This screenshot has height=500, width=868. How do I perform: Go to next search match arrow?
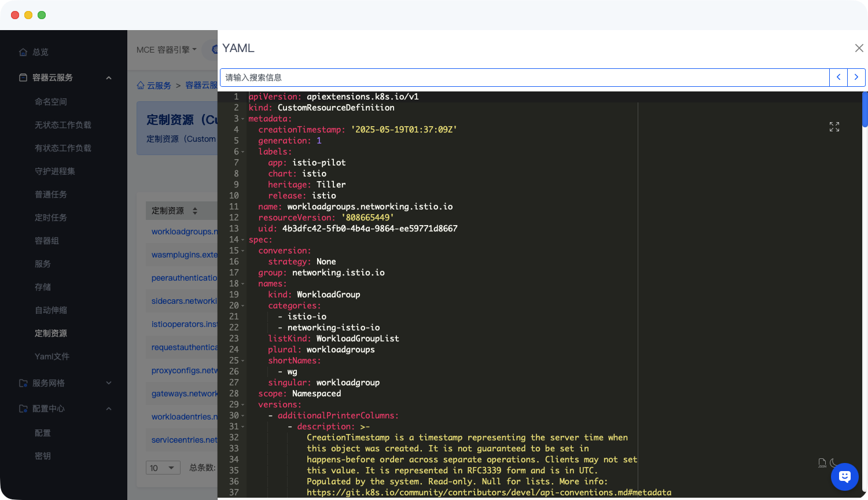point(856,77)
